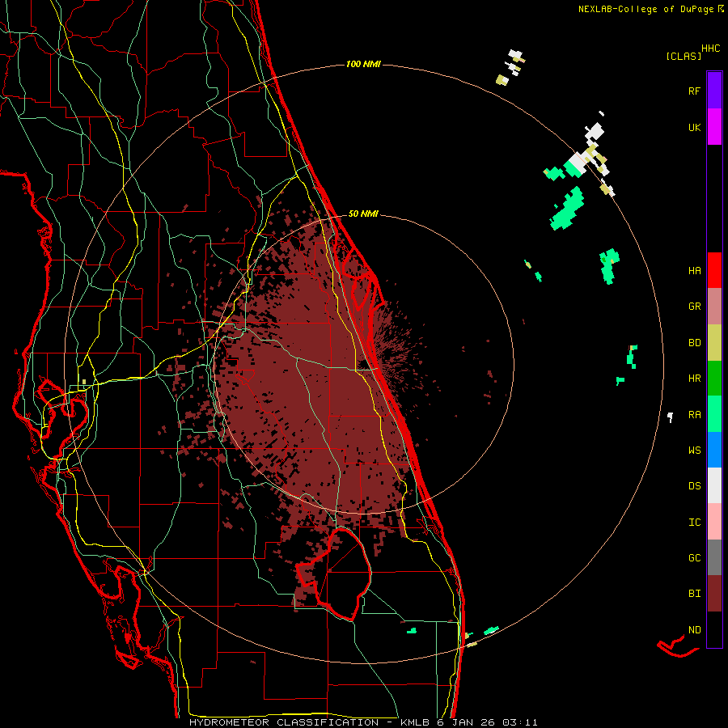The height and width of the screenshot is (728, 728).
Task: Click the IC legend label
Action: [694, 523]
